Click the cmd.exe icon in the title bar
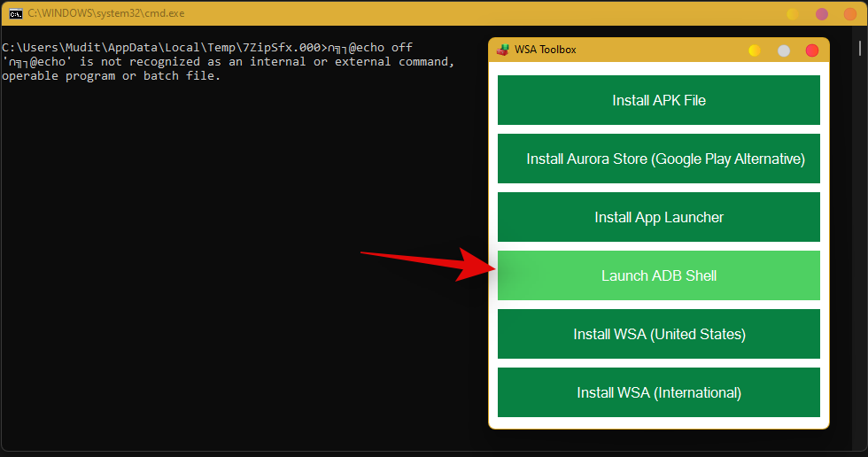The height and width of the screenshot is (457, 868). point(16,14)
